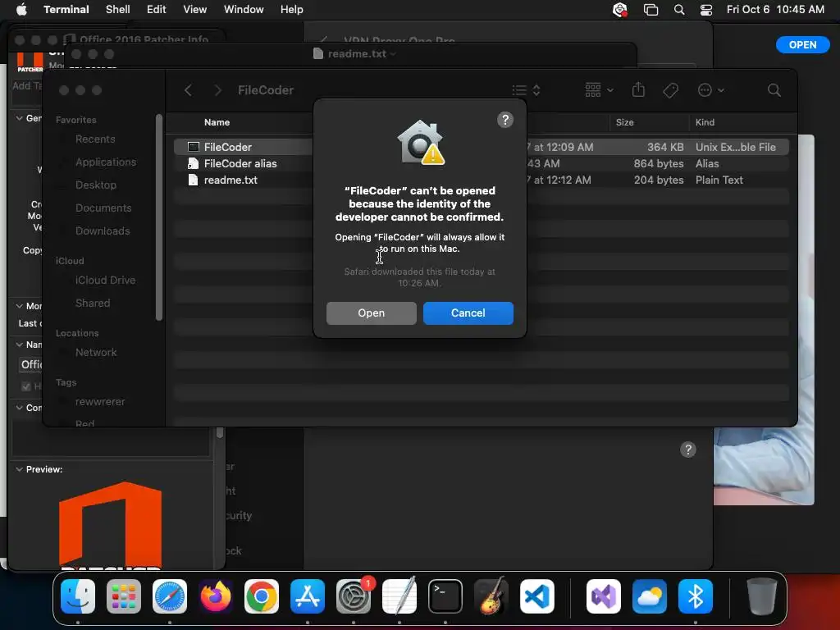Viewport: 840px width, 630px height.
Task: Open Applications in Finder sidebar
Action: [106, 162]
